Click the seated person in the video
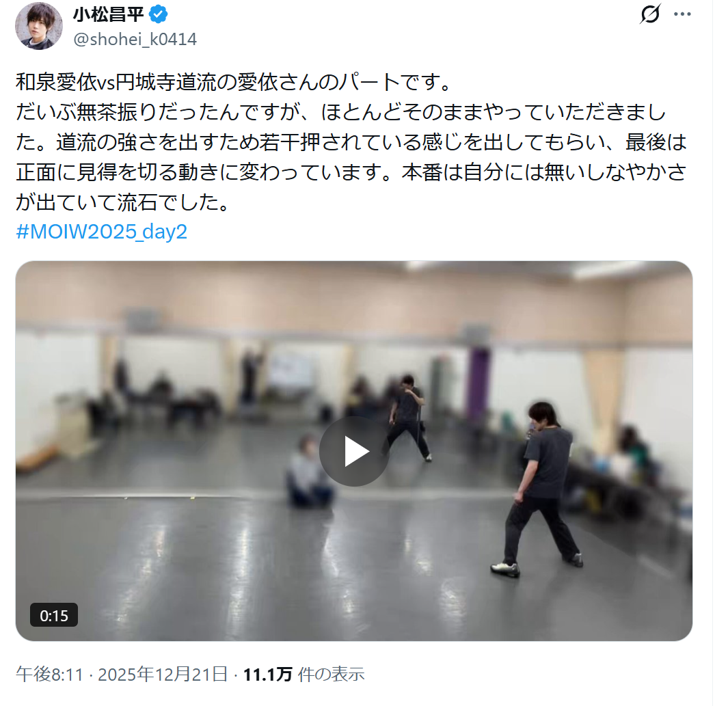This screenshot has width=728, height=706. click(x=309, y=472)
